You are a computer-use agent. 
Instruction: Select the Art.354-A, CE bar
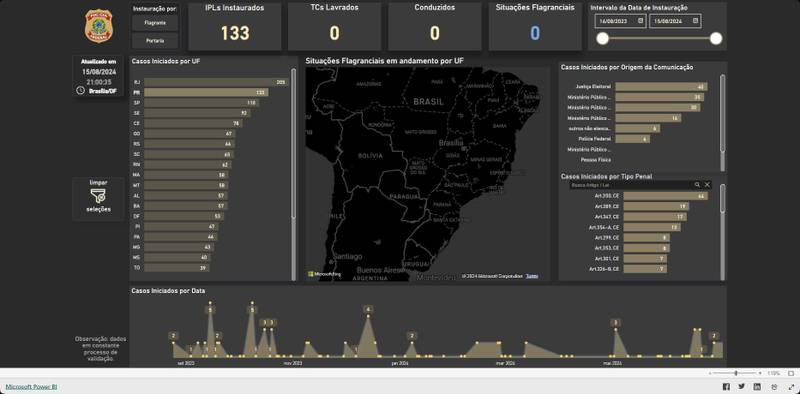pyautogui.click(x=652, y=227)
